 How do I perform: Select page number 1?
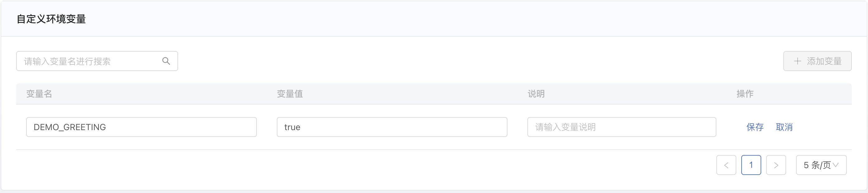coord(751,165)
